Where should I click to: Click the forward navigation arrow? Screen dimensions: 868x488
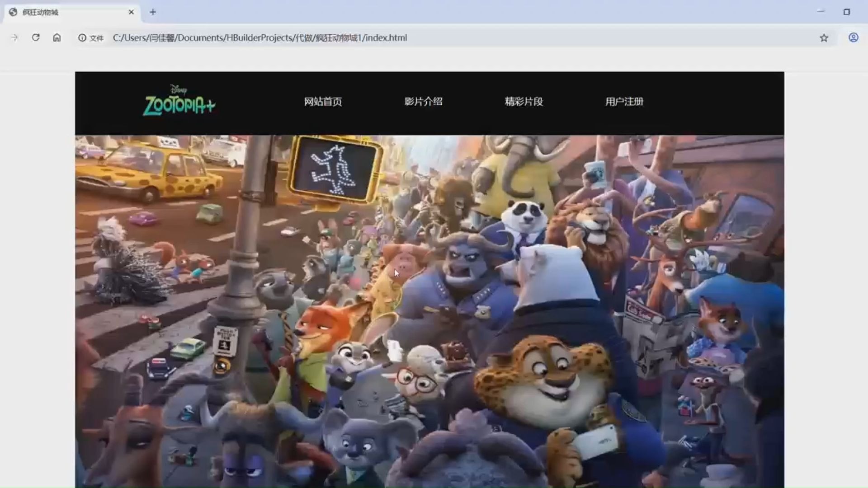tap(15, 38)
